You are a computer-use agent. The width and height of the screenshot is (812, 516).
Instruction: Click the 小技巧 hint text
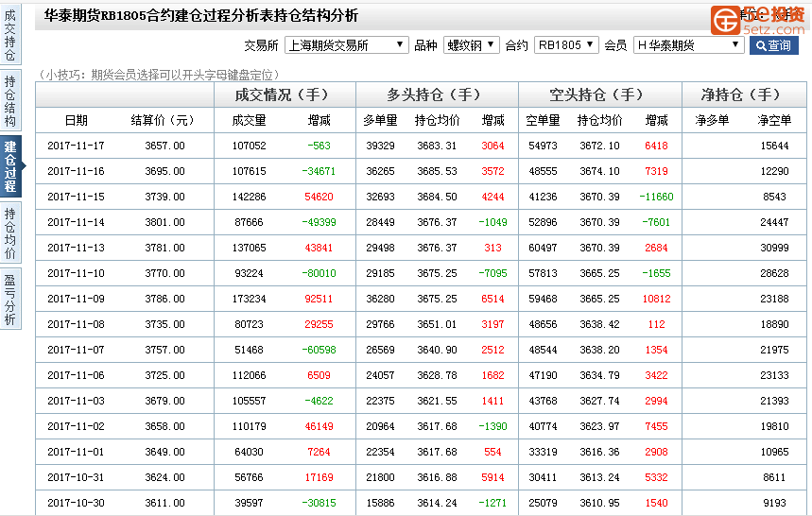[x=159, y=75]
